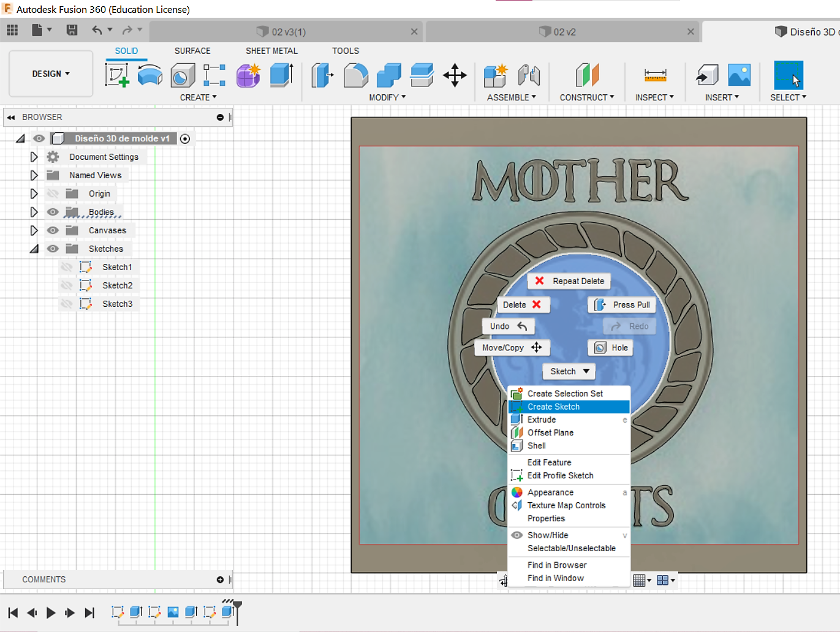Toggle visibility of the Origin folder
The width and height of the screenshot is (840, 632).
(x=53, y=194)
